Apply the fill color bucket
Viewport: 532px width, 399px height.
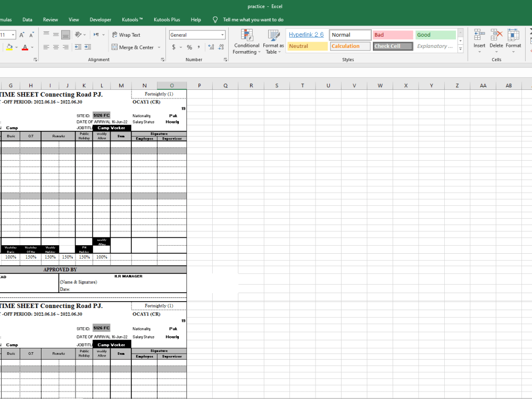(x=9, y=47)
